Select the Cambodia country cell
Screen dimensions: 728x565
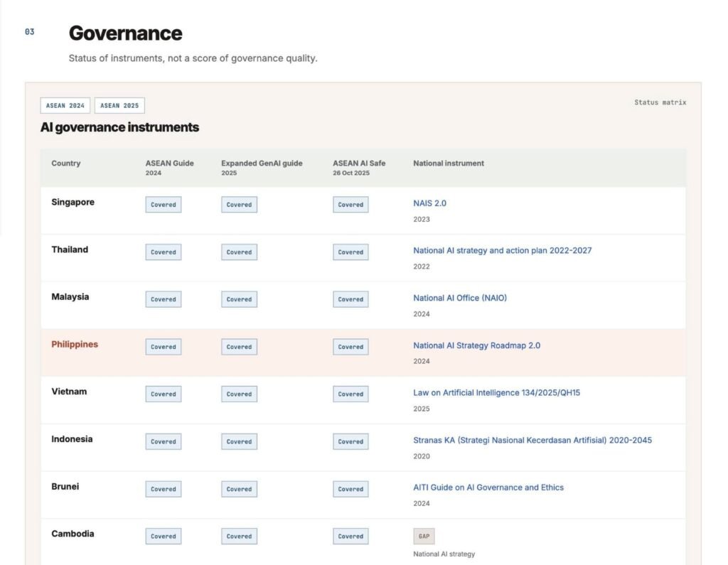(x=73, y=534)
